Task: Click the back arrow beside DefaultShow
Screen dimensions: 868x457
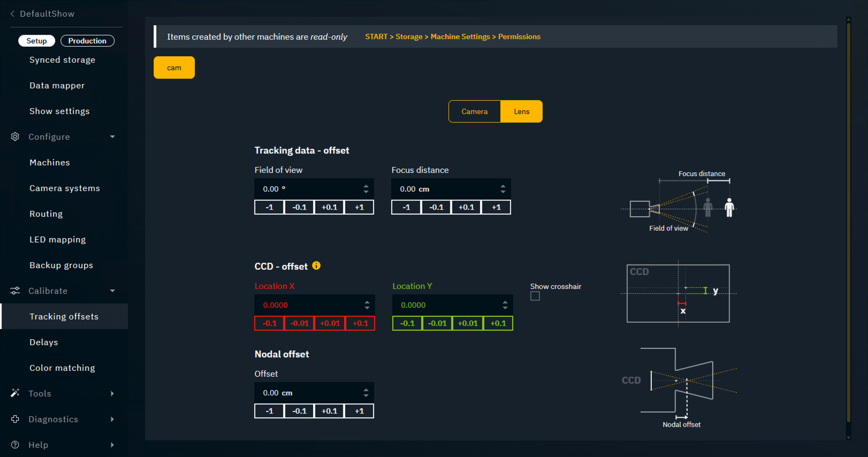Action: tap(12, 14)
